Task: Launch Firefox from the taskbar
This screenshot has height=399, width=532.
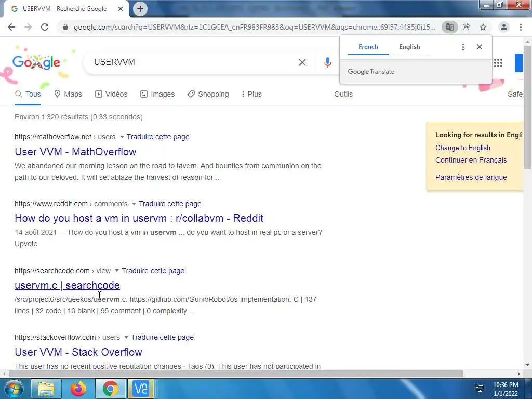Action: coord(78,389)
